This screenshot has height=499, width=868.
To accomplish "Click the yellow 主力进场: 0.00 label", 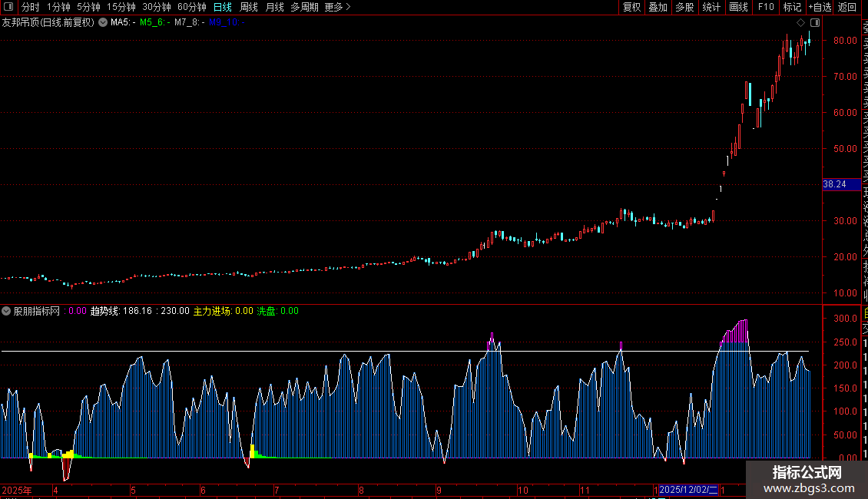I will pyautogui.click(x=223, y=311).
